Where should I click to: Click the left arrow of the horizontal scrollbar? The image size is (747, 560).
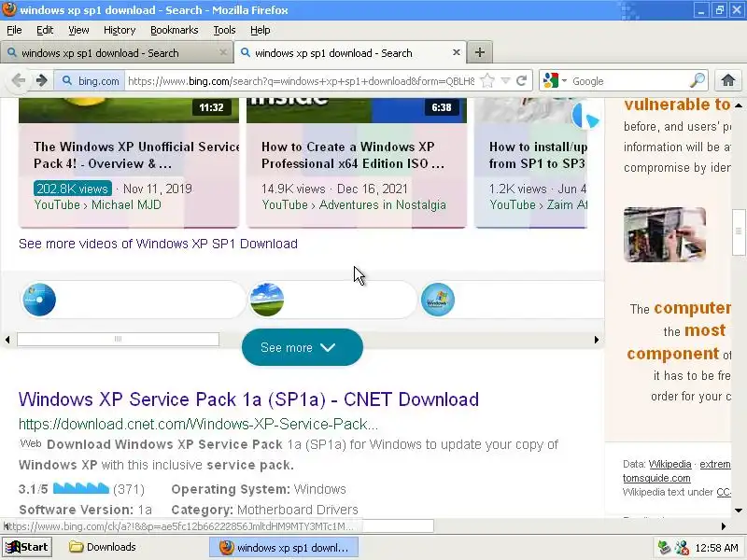click(x=7, y=340)
